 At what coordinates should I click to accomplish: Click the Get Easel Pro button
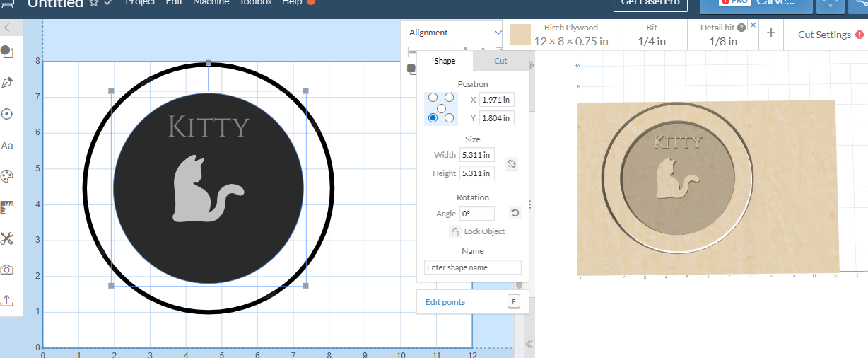[x=650, y=3]
